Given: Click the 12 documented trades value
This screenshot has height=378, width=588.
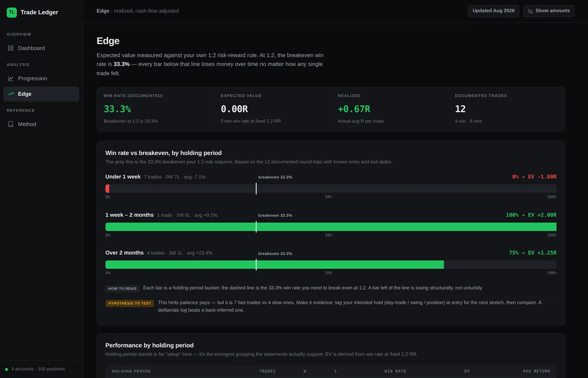Looking at the screenshot, I should point(460,109).
